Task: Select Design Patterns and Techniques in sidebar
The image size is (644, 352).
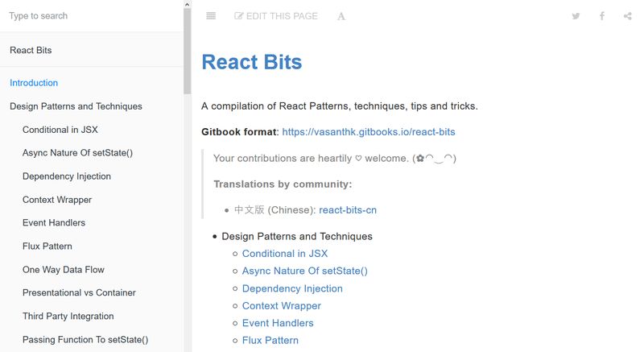Action: coord(76,106)
